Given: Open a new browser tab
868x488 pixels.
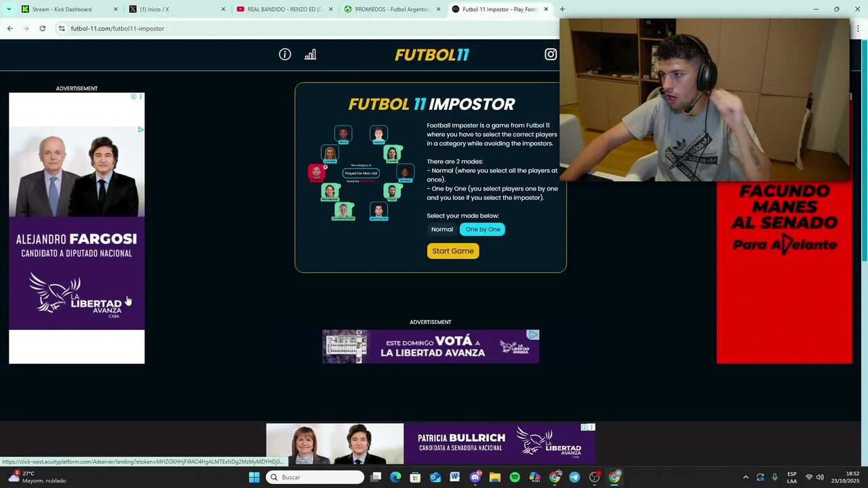Looking at the screenshot, I should (x=562, y=9).
